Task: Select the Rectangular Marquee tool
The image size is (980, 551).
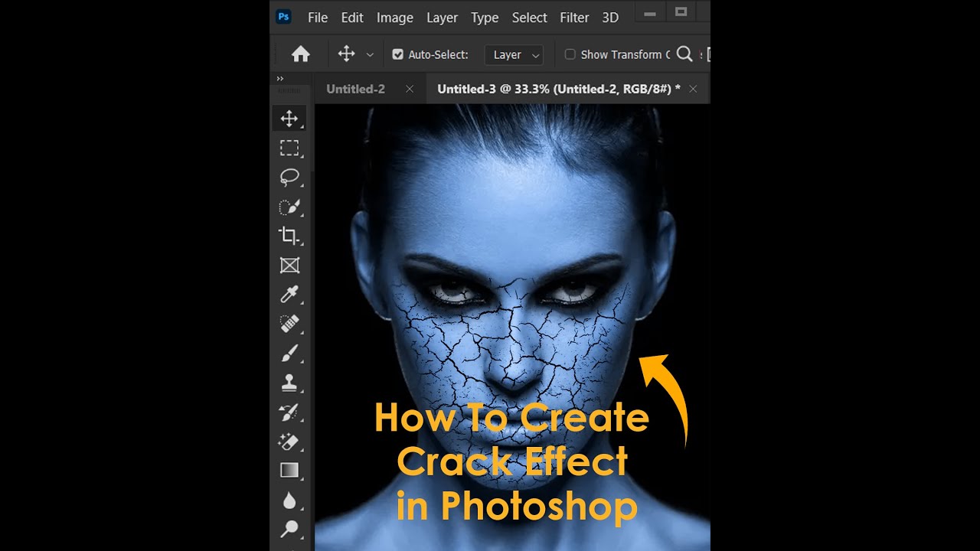Action: point(289,148)
